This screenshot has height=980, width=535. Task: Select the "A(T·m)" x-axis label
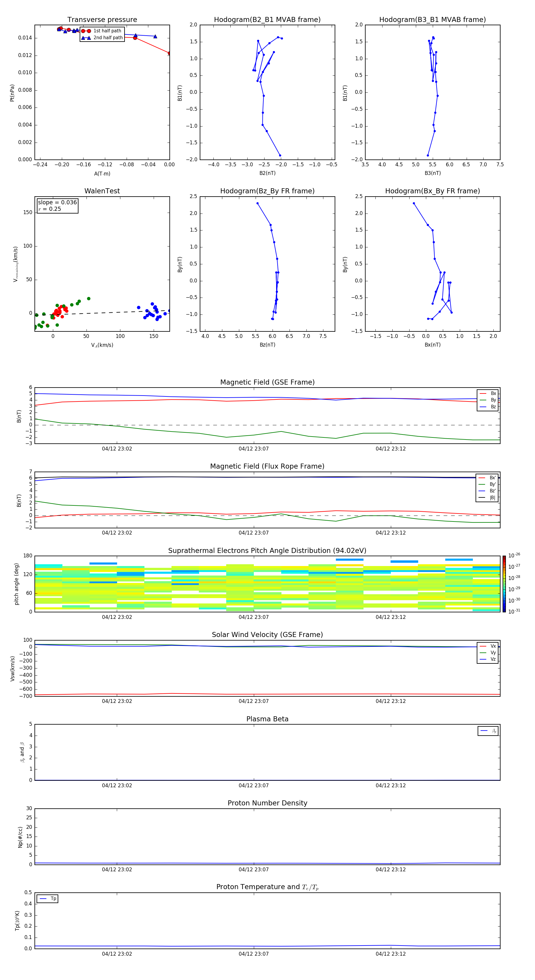pos(102,174)
